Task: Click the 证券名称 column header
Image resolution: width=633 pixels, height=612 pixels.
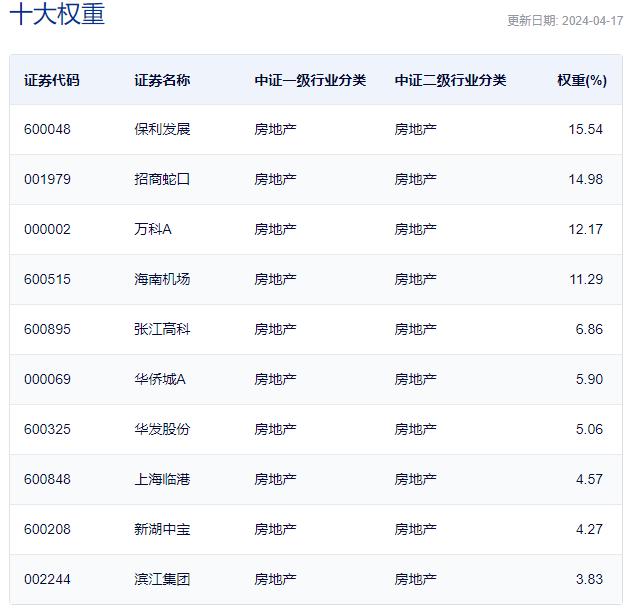Action: pyautogui.click(x=162, y=80)
